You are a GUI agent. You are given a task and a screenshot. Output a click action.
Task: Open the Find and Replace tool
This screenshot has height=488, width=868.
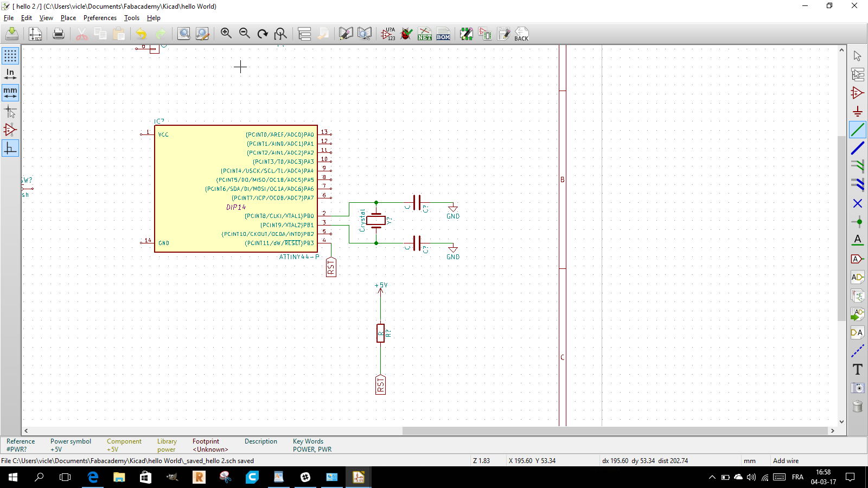click(x=202, y=34)
